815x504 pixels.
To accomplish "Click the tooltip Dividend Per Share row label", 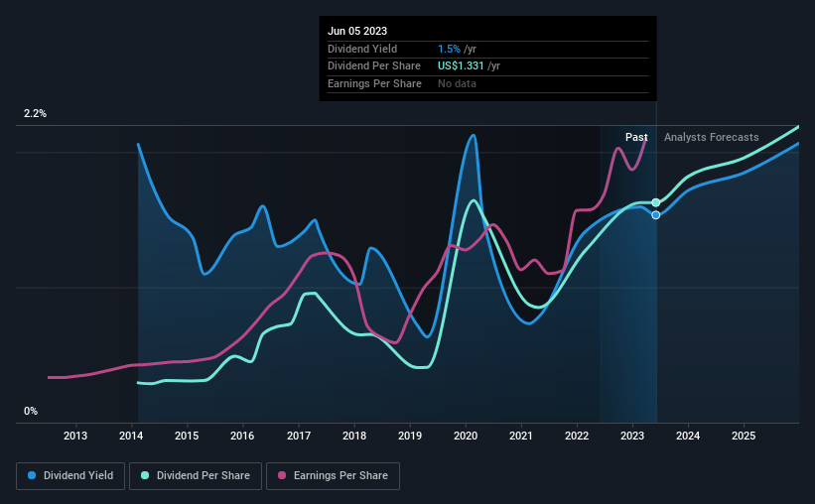I will pyautogui.click(x=374, y=66).
